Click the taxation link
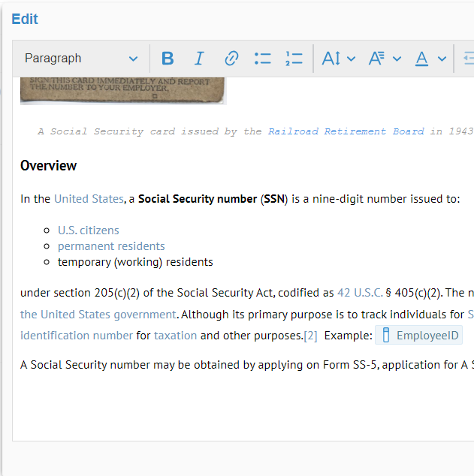 [175, 336]
